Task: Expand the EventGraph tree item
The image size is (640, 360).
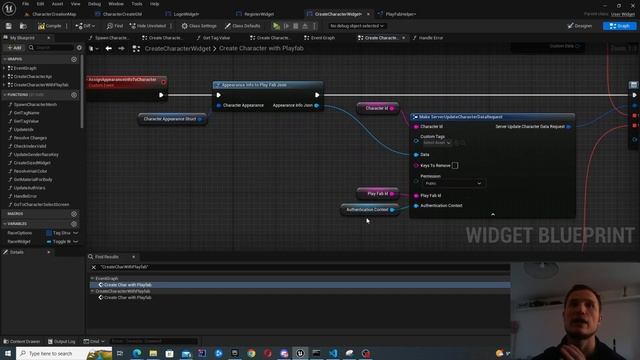Action: pyautogui.click(x=4, y=68)
